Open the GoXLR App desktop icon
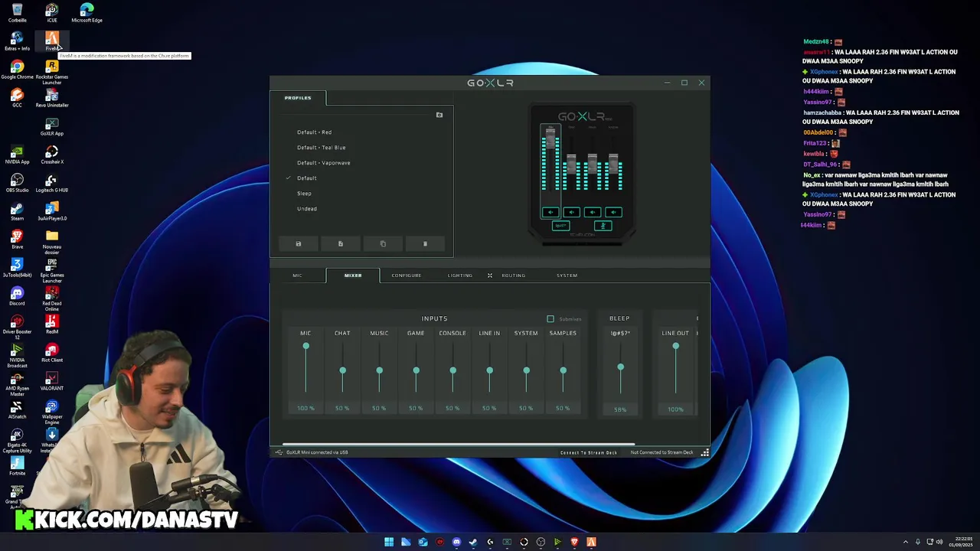Image resolution: width=980 pixels, height=551 pixels. pyautogui.click(x=52, y=126)
